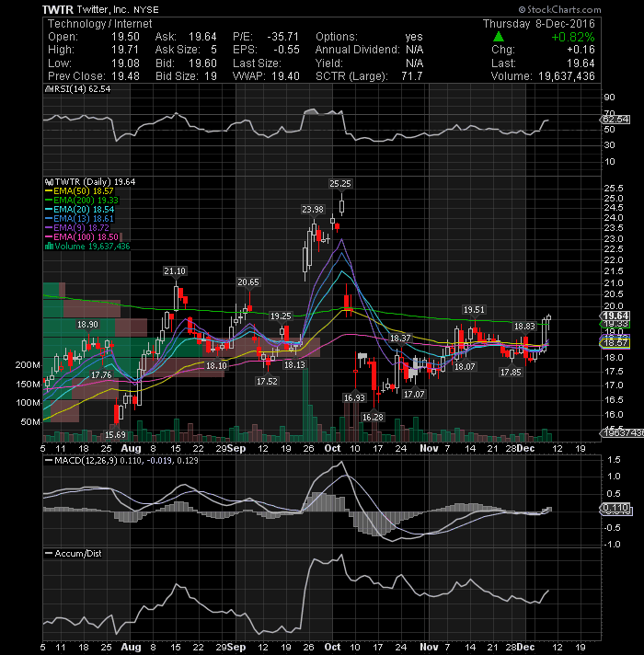This screenshot has height=655, width=644.
Task: Click the RSI(14) indicator icon
Action: tap(48, 89)
